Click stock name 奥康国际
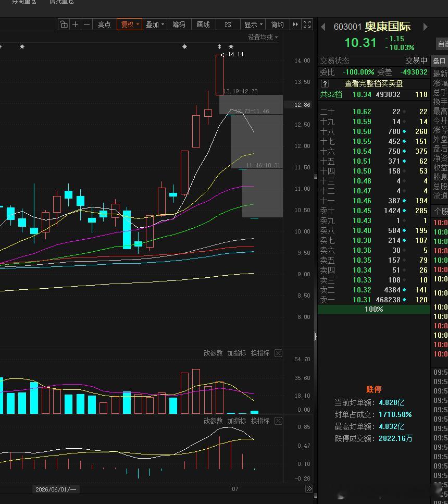Viewport: 448px width, 504px height. [388, 27]
